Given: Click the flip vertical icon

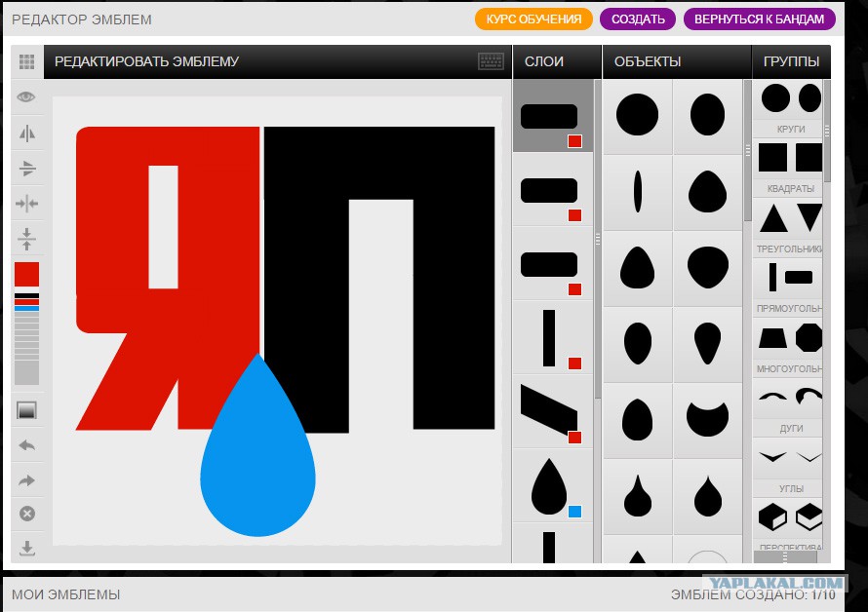Looking at the screenshot, I should [x=26, y=168].
